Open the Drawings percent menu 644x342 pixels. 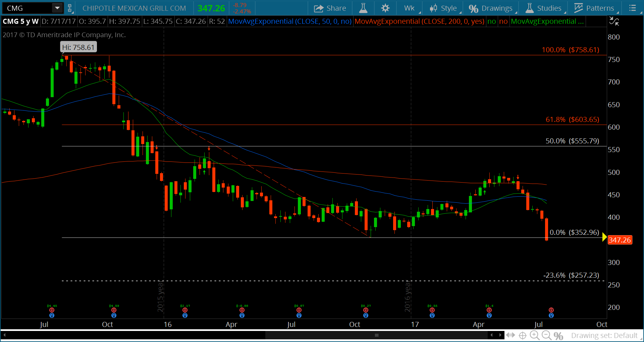point(491,8)
